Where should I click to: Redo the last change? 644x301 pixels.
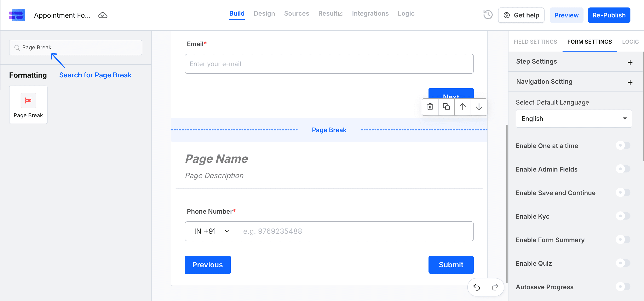495,287
